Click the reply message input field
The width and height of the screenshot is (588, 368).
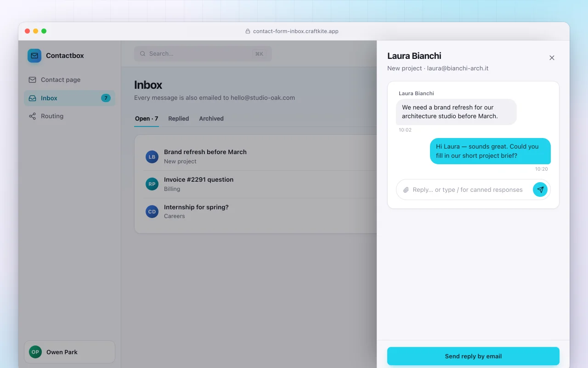point(468,190)
